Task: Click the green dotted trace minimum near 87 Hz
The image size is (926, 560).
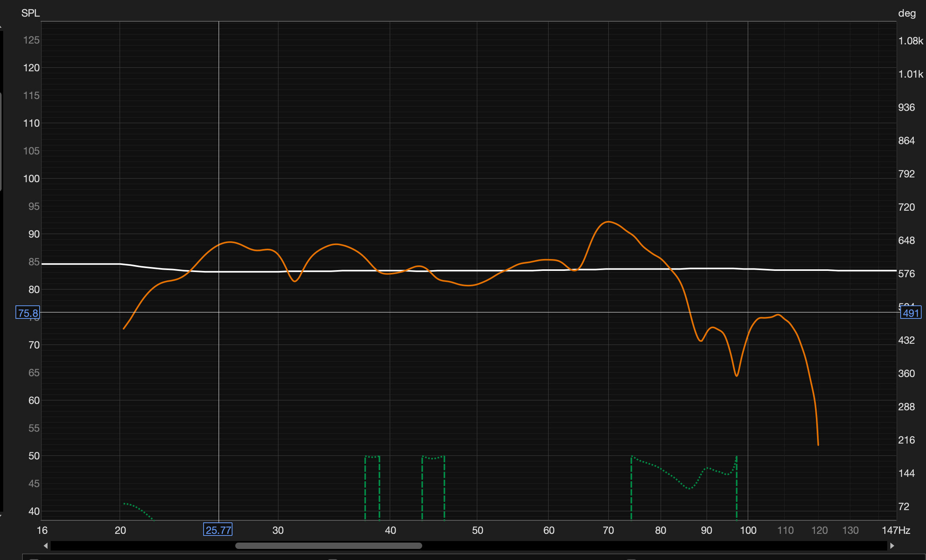Action: [690, 488]
